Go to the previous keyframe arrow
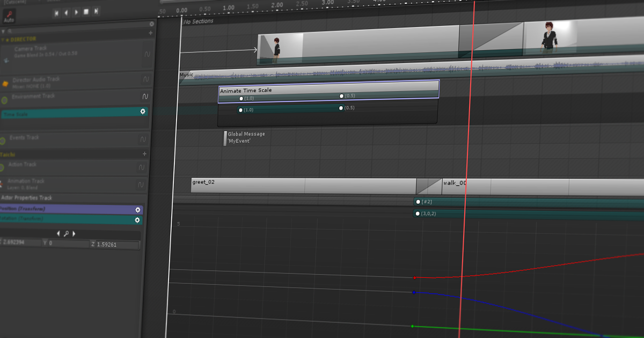Image resolution: width=644 pixels, height=338 pixels. pyautogui.click(x=58, y=233)
